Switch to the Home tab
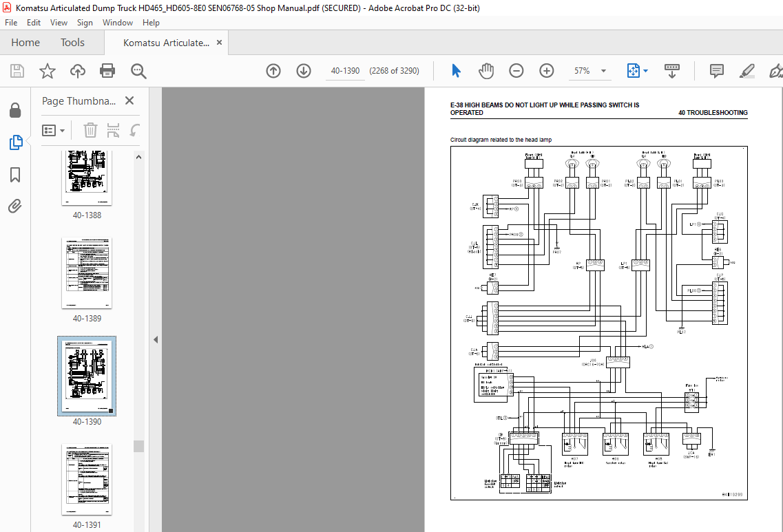 click(x=25, y=43)
